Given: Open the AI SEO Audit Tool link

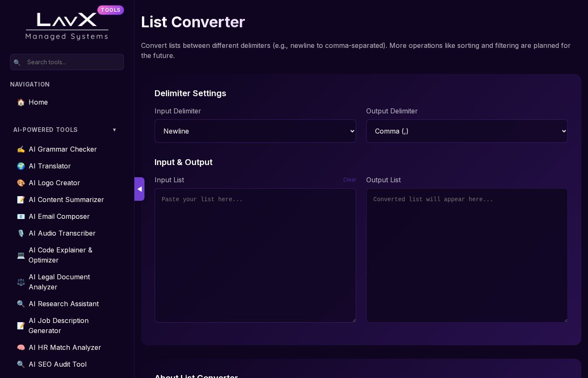Looking at the screenshot, I should tap(58, 364).
